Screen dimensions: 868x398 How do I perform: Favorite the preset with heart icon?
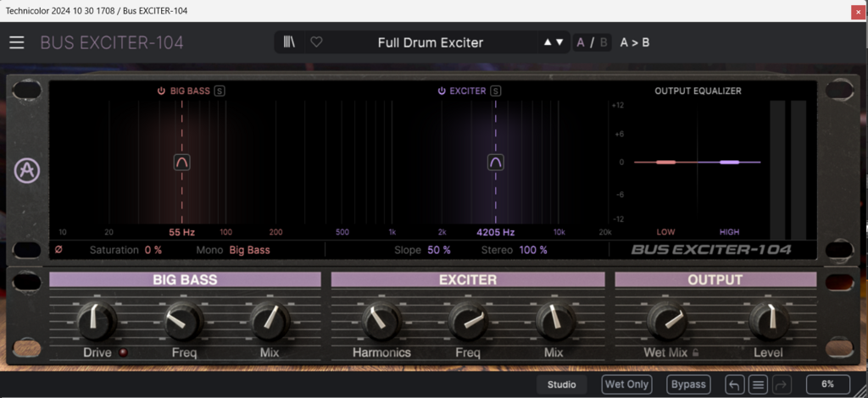pyautogui.click(x=316, y=42)
